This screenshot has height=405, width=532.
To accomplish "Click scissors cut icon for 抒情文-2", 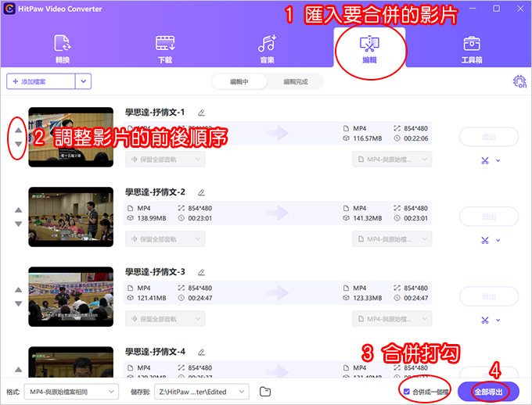I will click(x=485, y=241).
